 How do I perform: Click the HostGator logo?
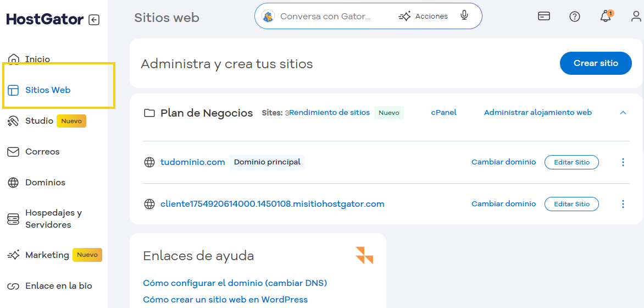pyautogui.click(x=45, y=19)
